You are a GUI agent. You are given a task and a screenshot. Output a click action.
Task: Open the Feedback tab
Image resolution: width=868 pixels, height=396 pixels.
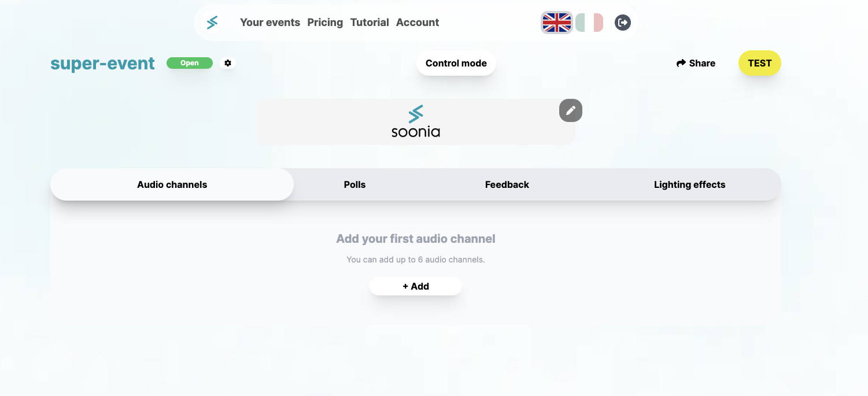point(507,184)
